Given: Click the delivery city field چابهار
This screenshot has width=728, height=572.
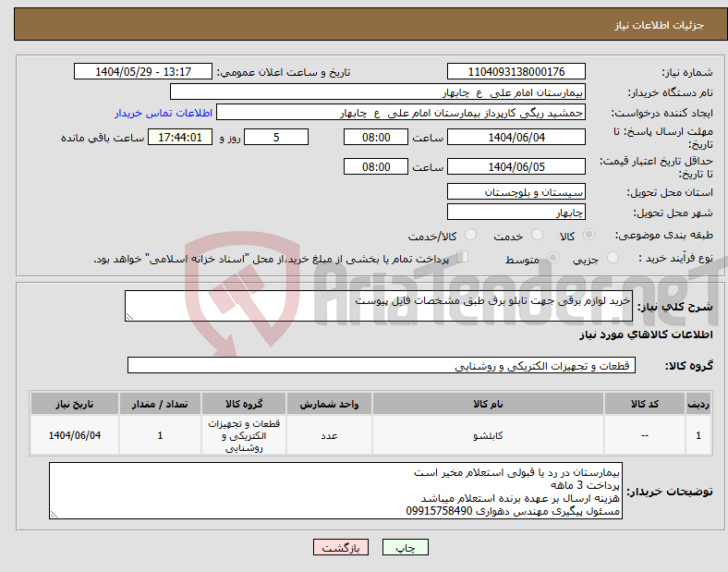Looking at the screenshot, I should coord(516,212).
